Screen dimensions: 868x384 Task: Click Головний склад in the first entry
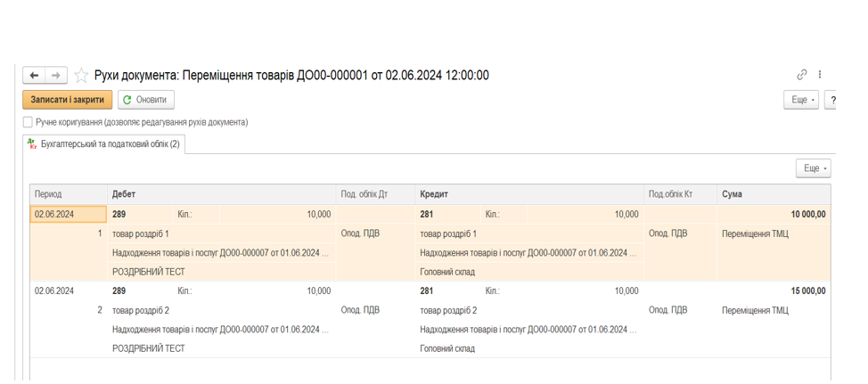coord(447,272)
